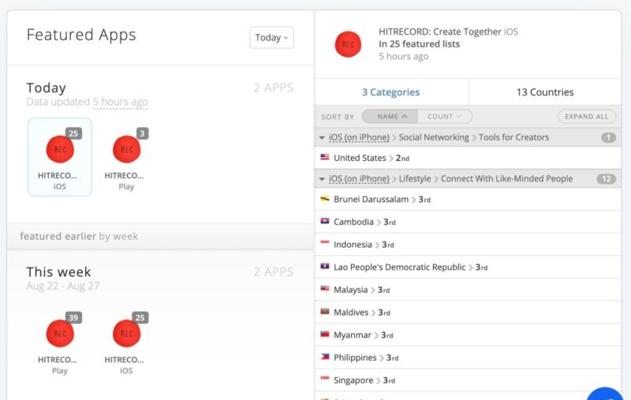
Task: Select the Cambodia row text
Action: coord(353,222)
